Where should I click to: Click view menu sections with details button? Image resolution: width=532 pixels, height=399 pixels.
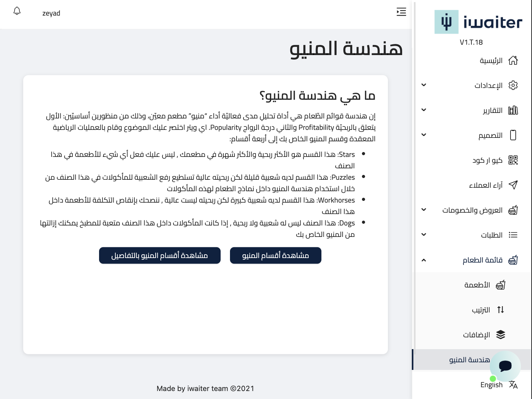pyautogui.click(x=160, y=256)
